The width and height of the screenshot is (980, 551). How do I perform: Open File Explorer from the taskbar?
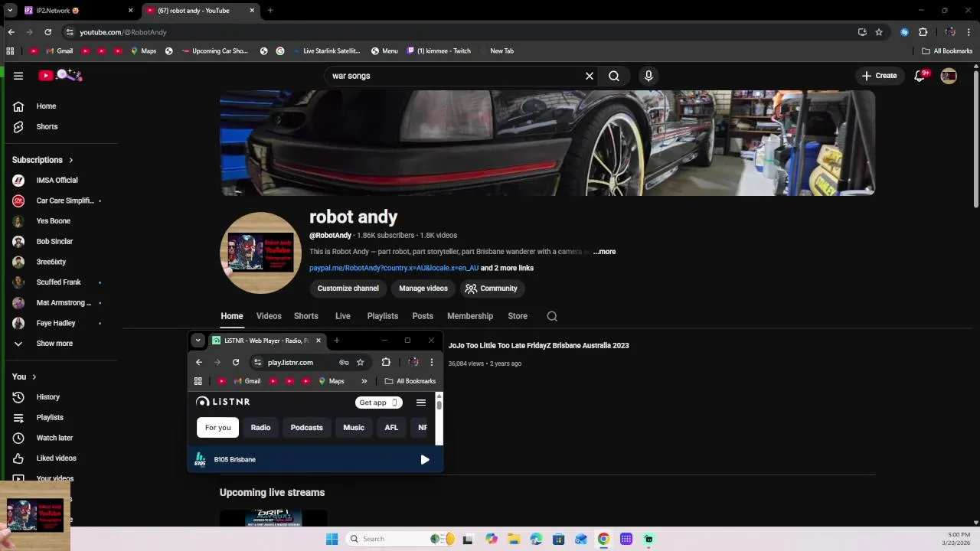pyautogui.click(x=514, y=539)
